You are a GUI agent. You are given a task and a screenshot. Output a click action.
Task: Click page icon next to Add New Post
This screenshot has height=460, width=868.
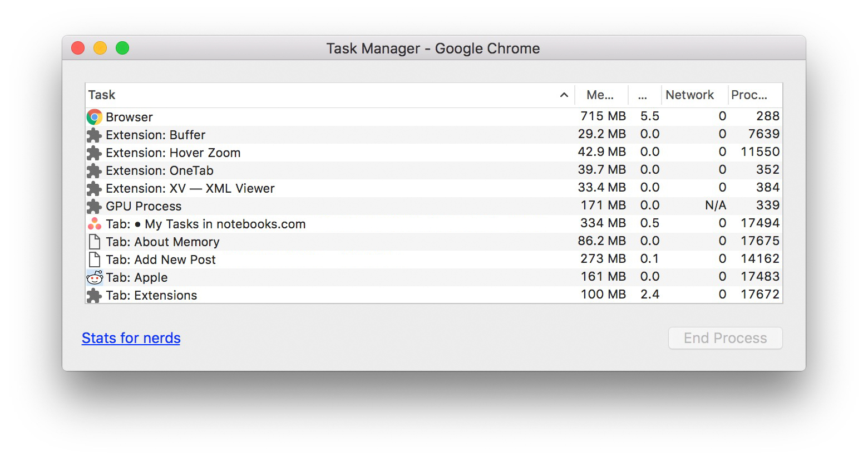click(95, 260)
